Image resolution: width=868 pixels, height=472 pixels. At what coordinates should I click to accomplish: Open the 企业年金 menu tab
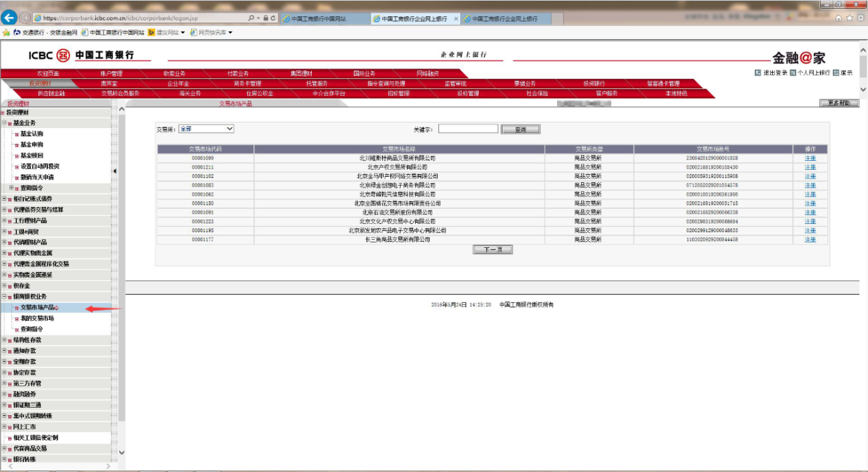tap(178, 84)
